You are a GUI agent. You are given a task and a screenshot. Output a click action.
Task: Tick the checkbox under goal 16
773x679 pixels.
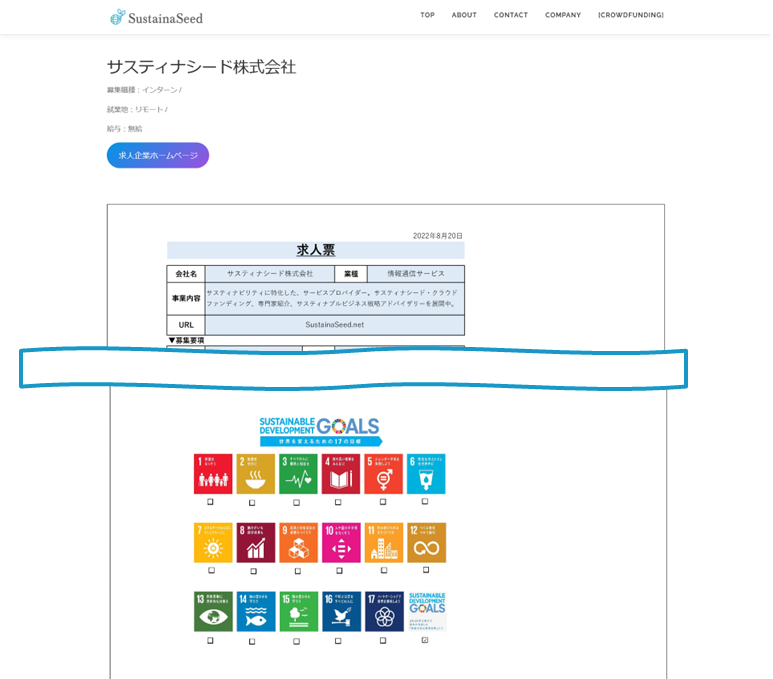(x=338, y=641)
